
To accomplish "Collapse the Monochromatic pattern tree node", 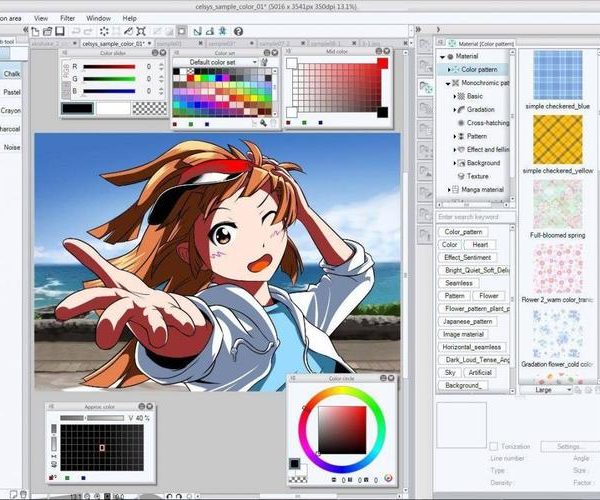I will point(449,83).
